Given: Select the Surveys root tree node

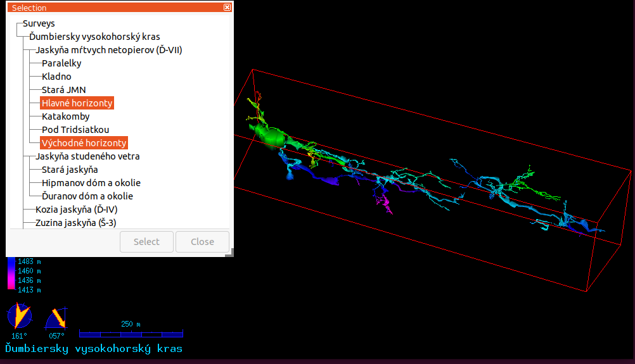Looking at the screenshot, I should pos(39,23).
